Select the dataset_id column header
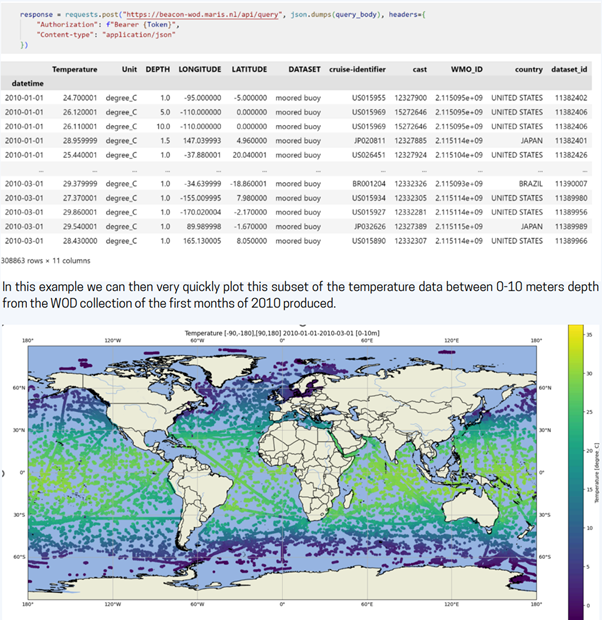602x620 pixels. tap(569, 69)
